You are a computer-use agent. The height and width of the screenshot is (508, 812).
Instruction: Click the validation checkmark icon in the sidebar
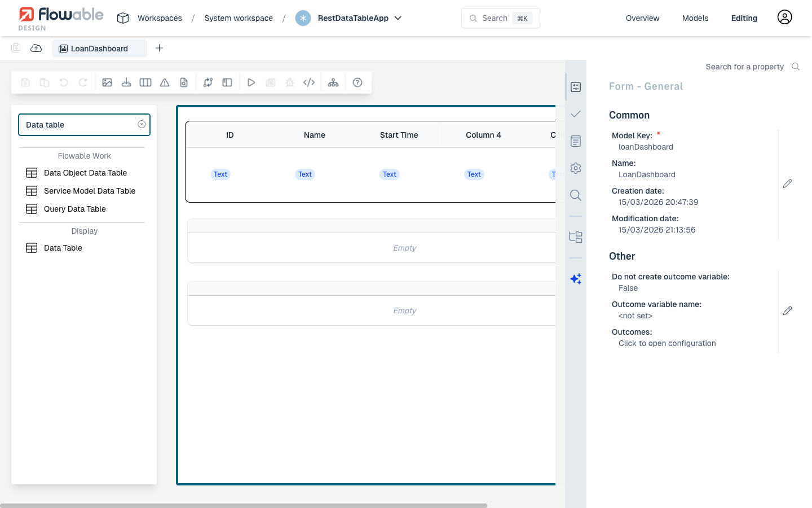pyautogui.click(x=575, y=113)
